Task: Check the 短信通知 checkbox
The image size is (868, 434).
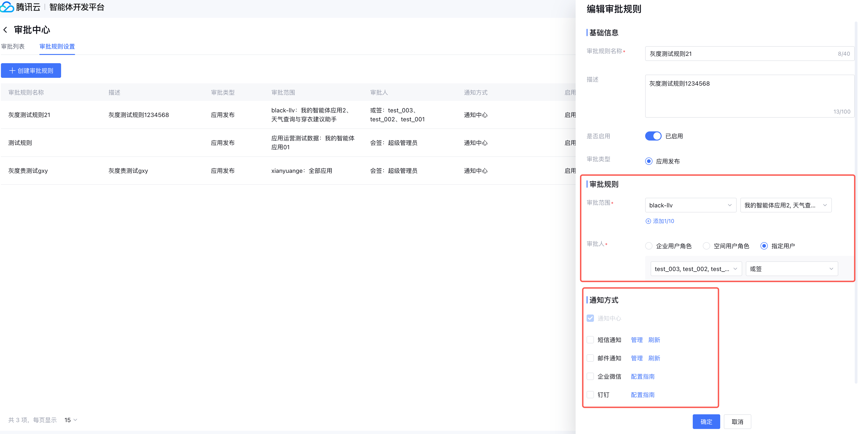Action: point(590,340)
